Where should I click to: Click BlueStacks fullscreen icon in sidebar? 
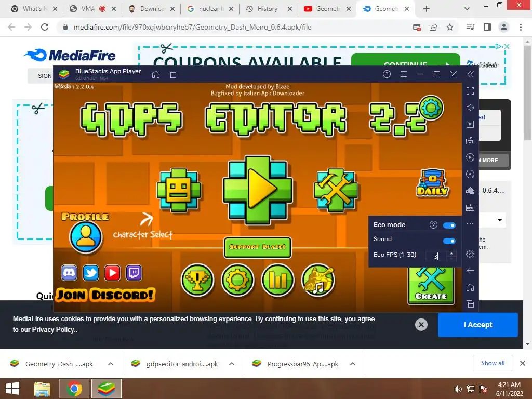(x=470, y=91)
